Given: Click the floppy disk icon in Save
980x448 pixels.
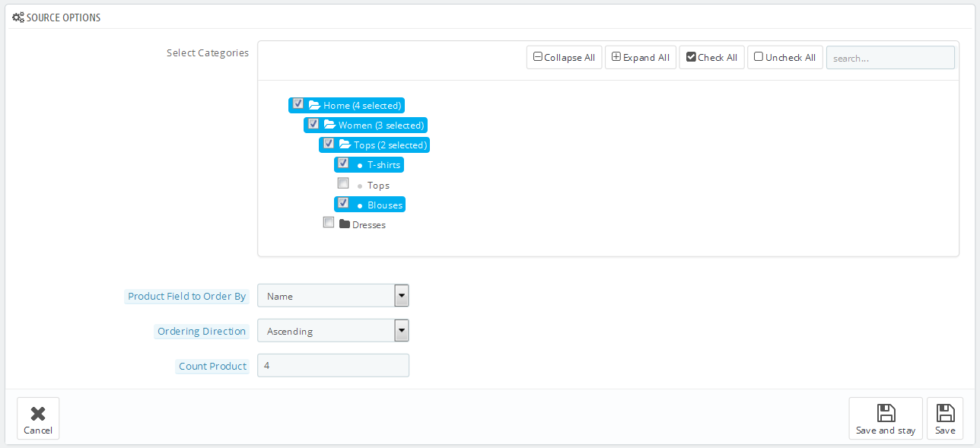Looking at the screenshot, I should click(945, 413).
